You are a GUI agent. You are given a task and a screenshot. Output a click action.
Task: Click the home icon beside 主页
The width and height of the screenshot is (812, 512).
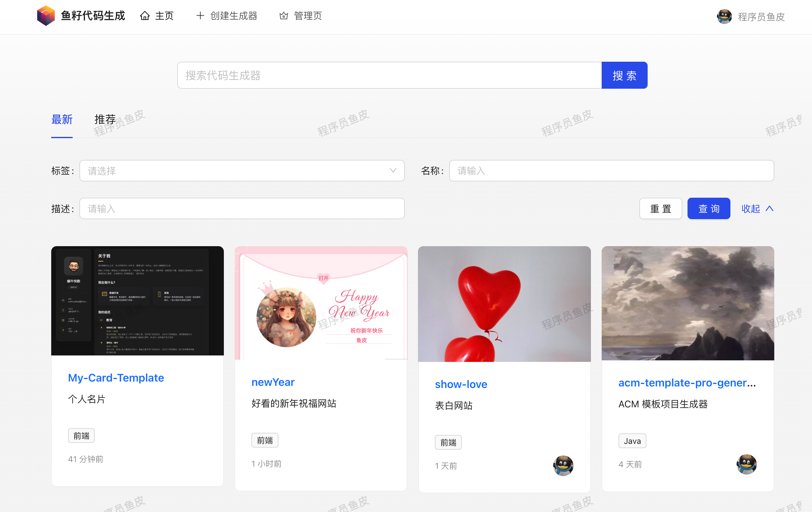[x=145, y=16]
